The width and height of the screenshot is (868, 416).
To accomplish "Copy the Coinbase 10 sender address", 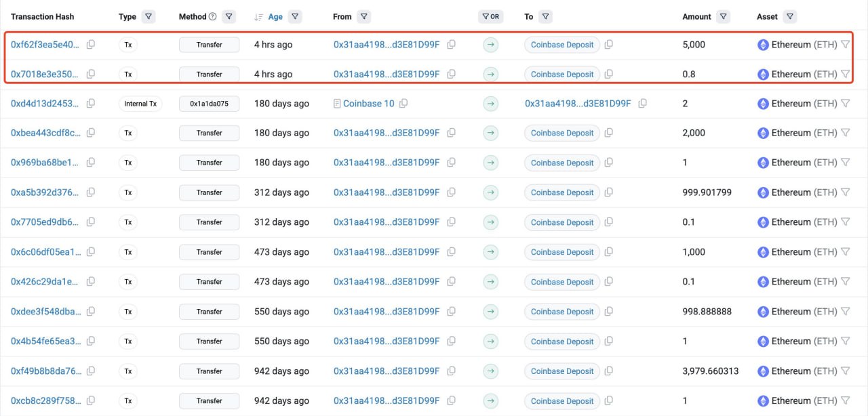I will 403,104.
